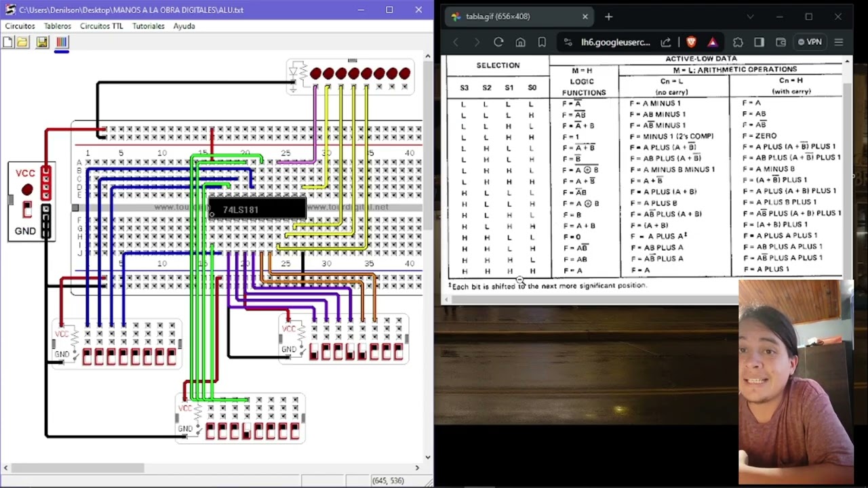868x488 pixels.
Task: Click browser Forward arrow
Action: point(477,42)
